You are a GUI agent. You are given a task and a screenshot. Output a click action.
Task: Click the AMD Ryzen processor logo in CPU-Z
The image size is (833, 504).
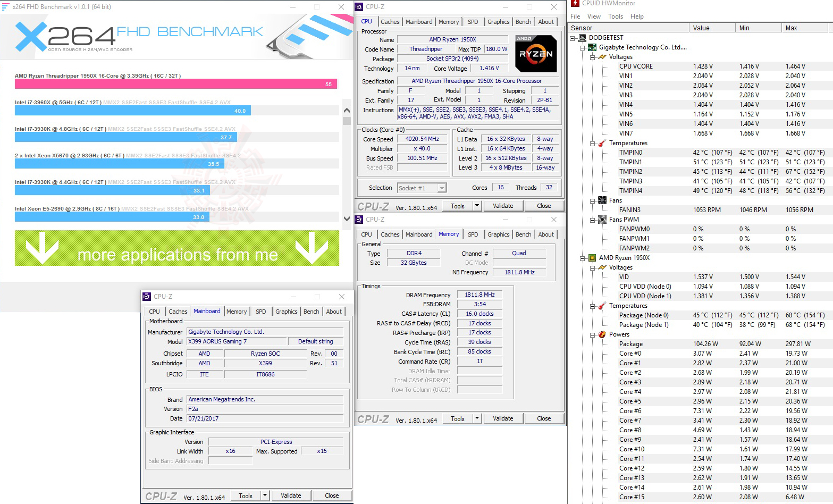[536, 53]
